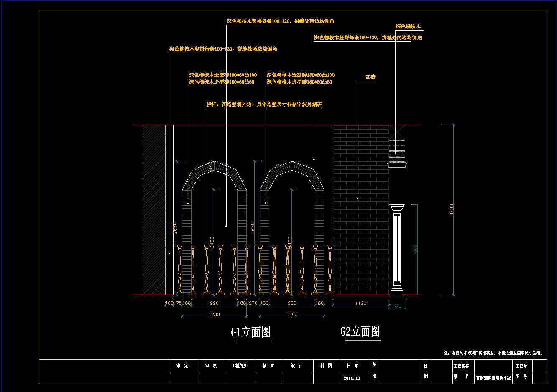Select the note beginning with 注：所有尺寸

pyautogui.click(x=493, y=353)
